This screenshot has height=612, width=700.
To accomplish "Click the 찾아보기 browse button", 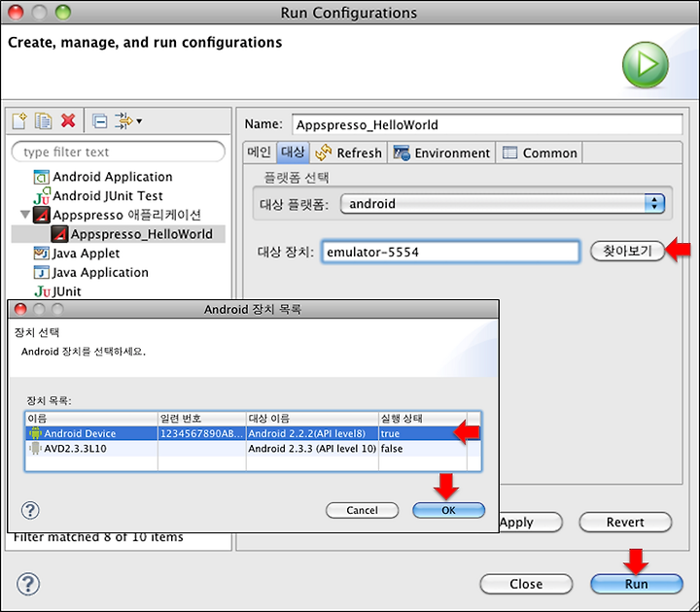I will (x=627, y=251).
